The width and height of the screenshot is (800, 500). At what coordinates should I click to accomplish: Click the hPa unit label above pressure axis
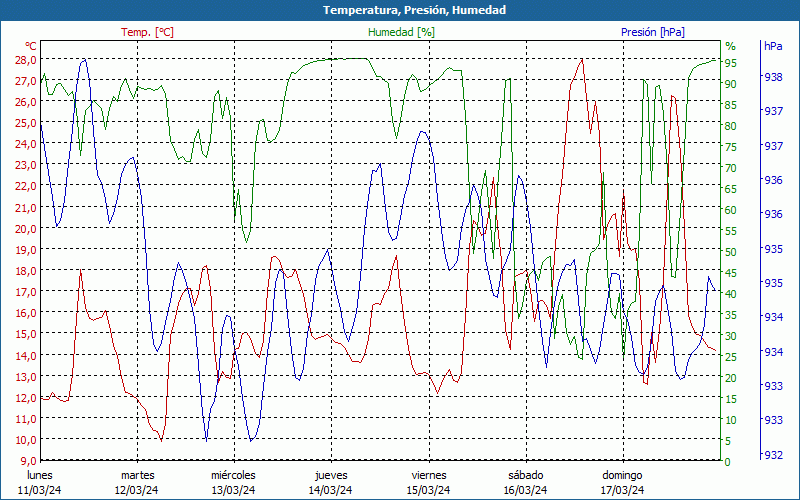(773, 46)
